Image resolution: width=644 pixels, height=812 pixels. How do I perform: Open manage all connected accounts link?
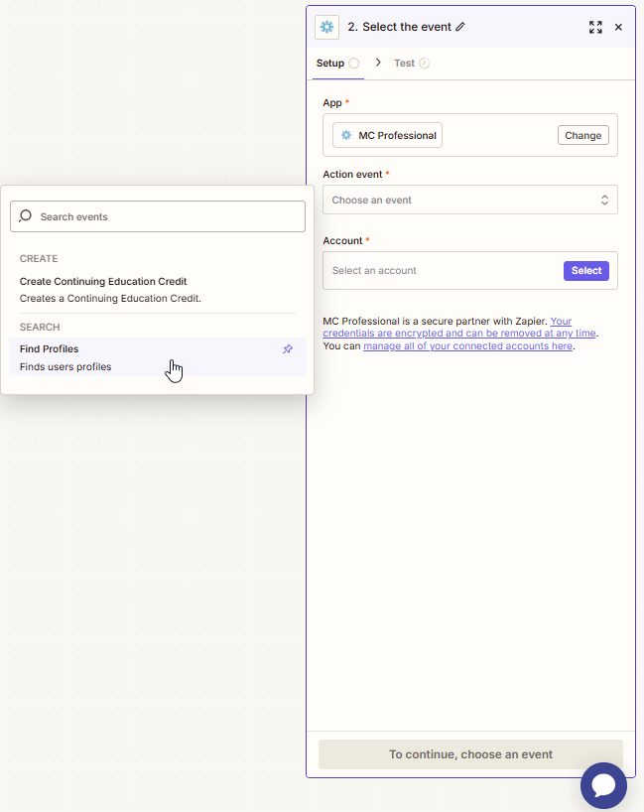[x=468, y=345]
